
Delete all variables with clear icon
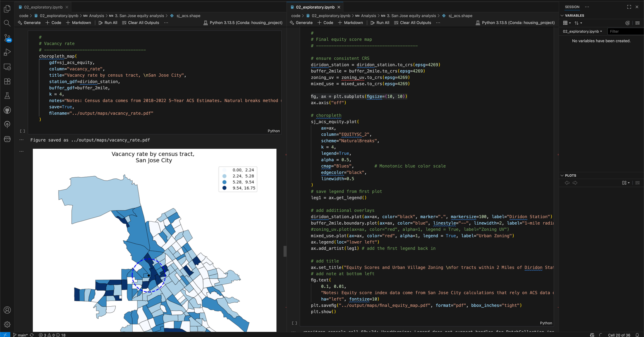pyautogui.click(x=637, y=23)
